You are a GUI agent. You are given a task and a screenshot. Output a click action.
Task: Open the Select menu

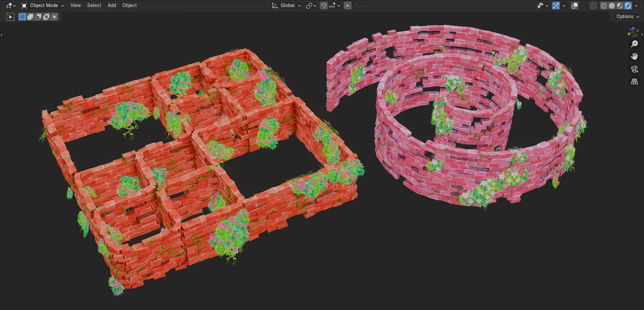pyautogui.click(x=94, y=6)
